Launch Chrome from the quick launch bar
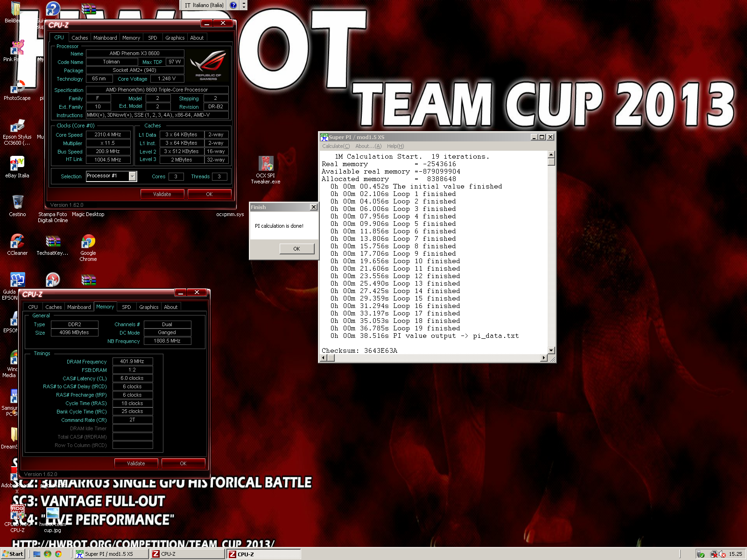The image size is (747, 560). click(x=58, y=554)
